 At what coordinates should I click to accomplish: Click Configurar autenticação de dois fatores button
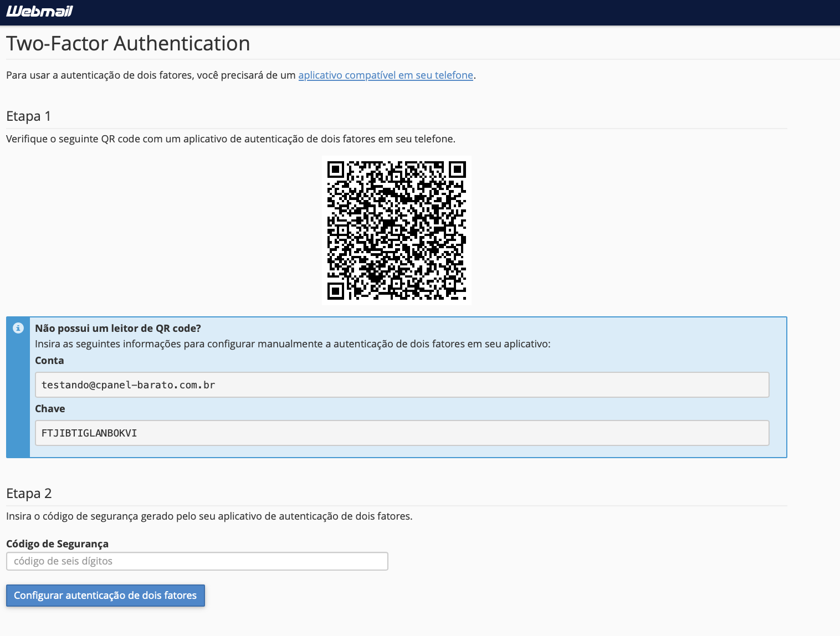(x=105, y=596)
